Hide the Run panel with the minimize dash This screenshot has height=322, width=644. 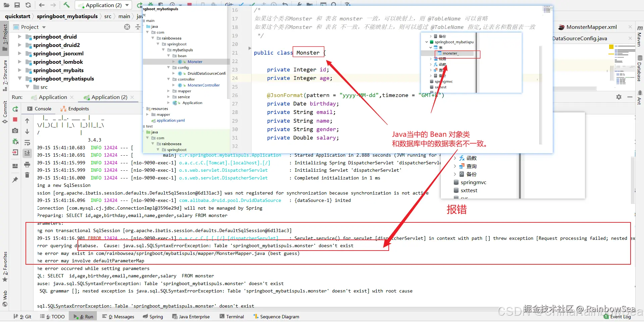[x=630, y=97]
